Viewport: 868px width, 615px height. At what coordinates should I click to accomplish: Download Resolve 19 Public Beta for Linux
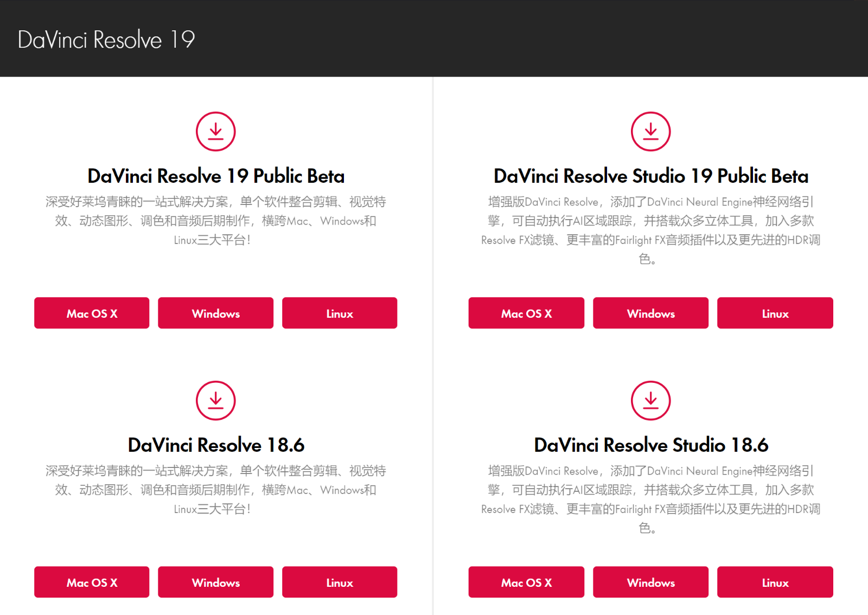pos(340,313)
